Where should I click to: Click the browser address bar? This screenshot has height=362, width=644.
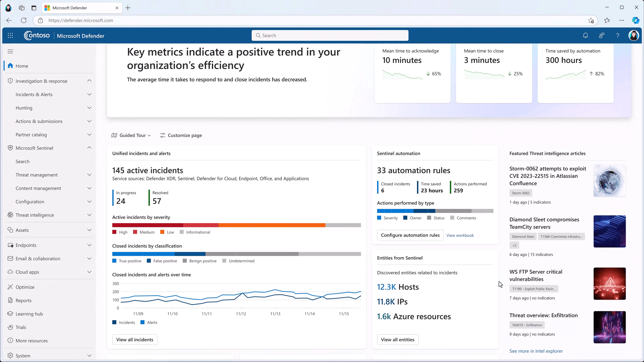point(315,20)
